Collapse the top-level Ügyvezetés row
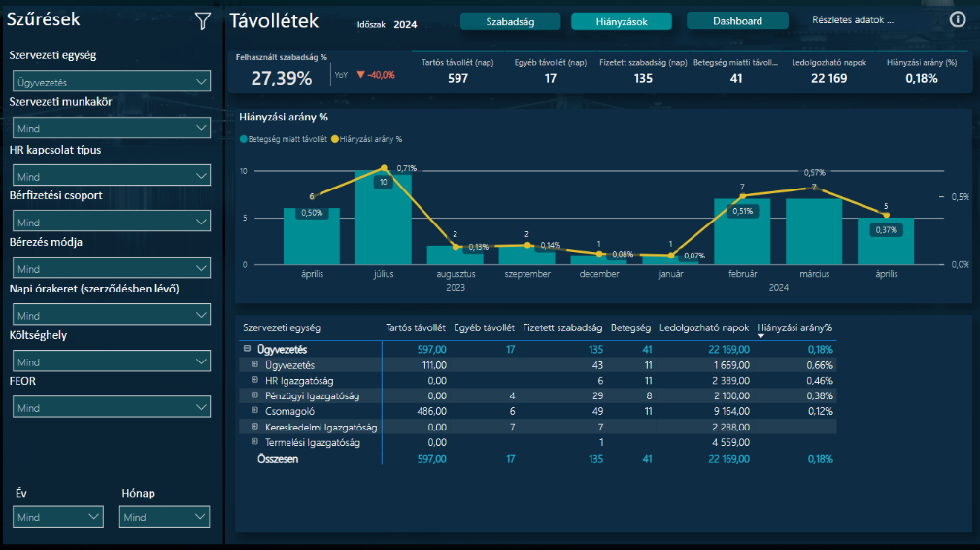 click(x=248, y=349)
